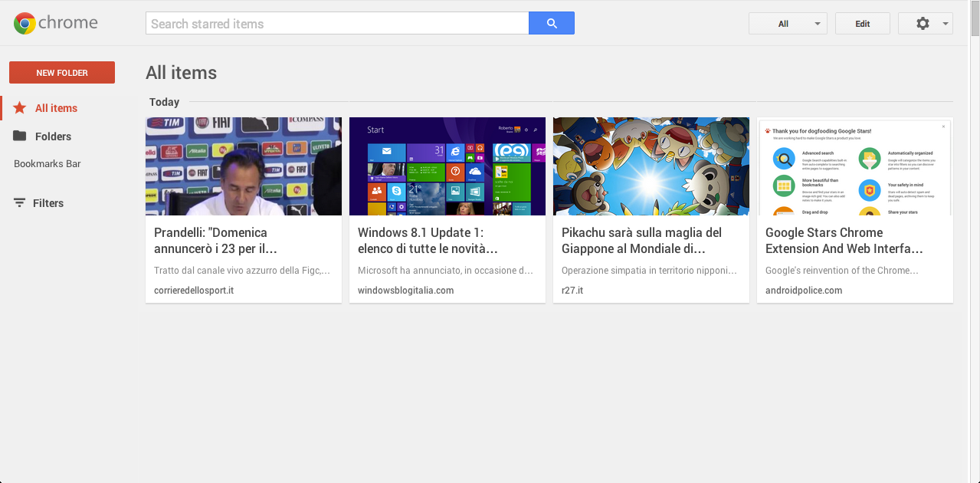Click the blue magnifier search button

pyautogui.click(x=552, y=23)
